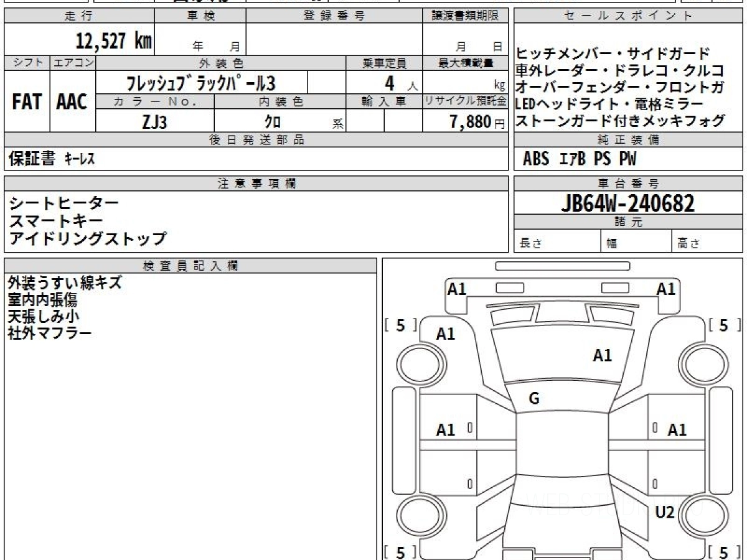The image size is (747, 560).
Task: Click the 内装色 header
Action: tap(280, 101)
